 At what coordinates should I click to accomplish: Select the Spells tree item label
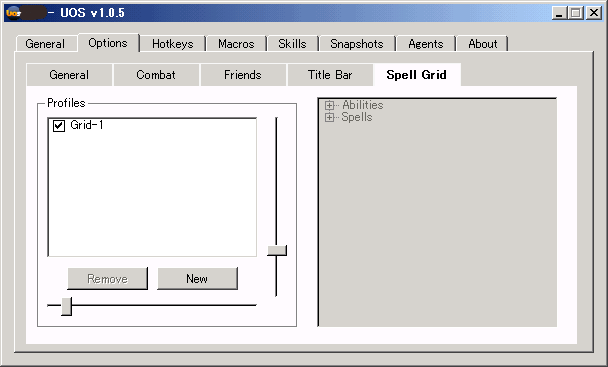coord(357,117)
